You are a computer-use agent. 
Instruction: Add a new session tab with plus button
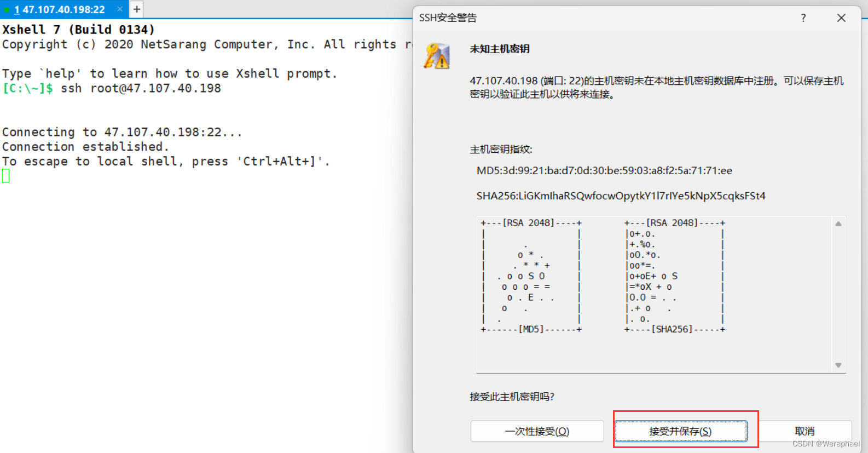137,9
